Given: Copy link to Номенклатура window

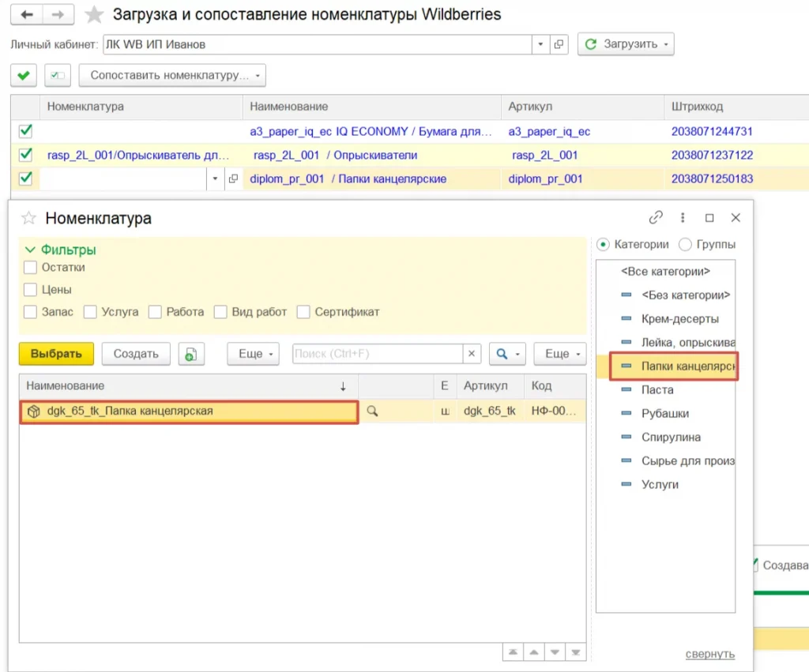Looking at the screenshot, I should (x=656, y=218).
